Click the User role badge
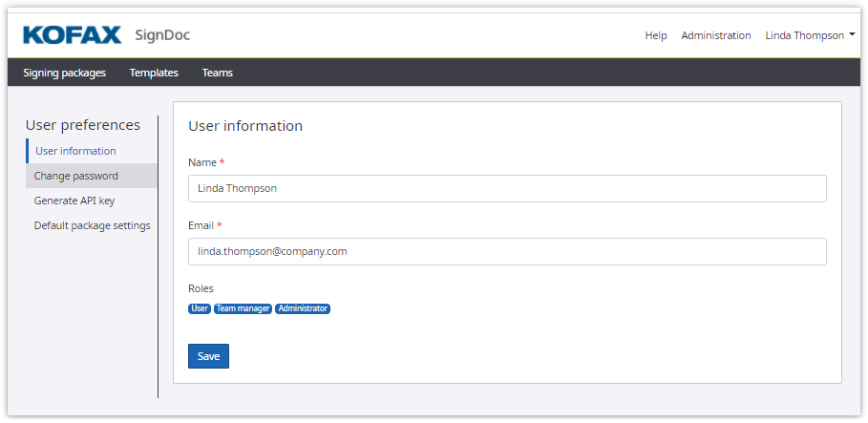The width and height of the screenshot is (868, 423). 200,308
